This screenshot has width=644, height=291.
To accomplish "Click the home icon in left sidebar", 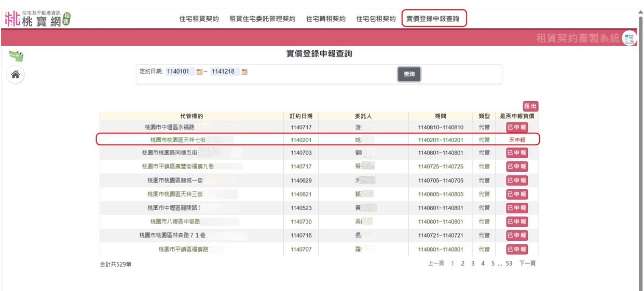I will (16, 74).
